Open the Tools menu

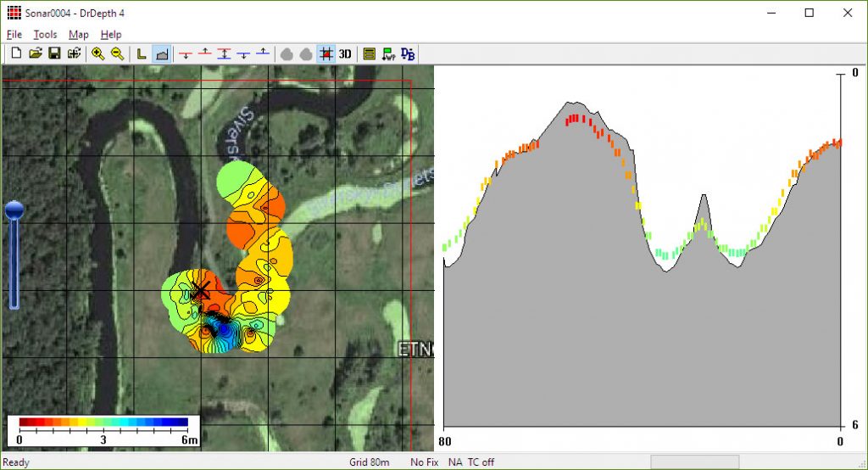pos(45,35)
